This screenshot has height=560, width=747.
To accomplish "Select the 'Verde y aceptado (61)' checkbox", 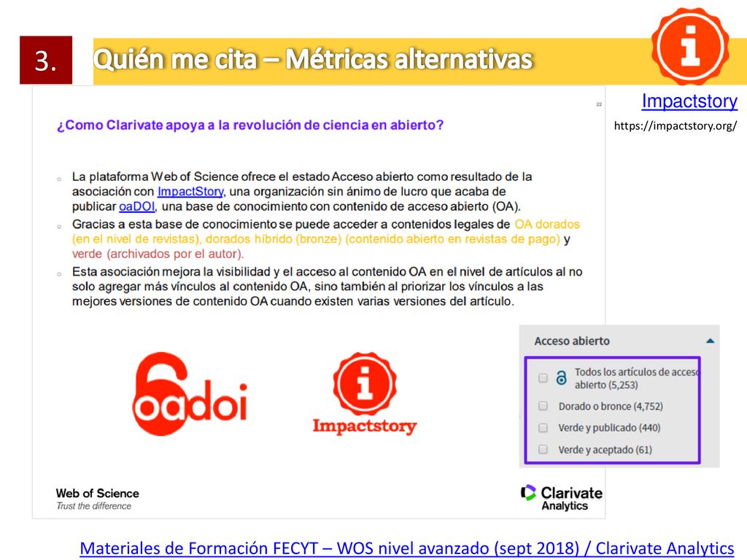I will pyautogui.click(x=543, y=449).
